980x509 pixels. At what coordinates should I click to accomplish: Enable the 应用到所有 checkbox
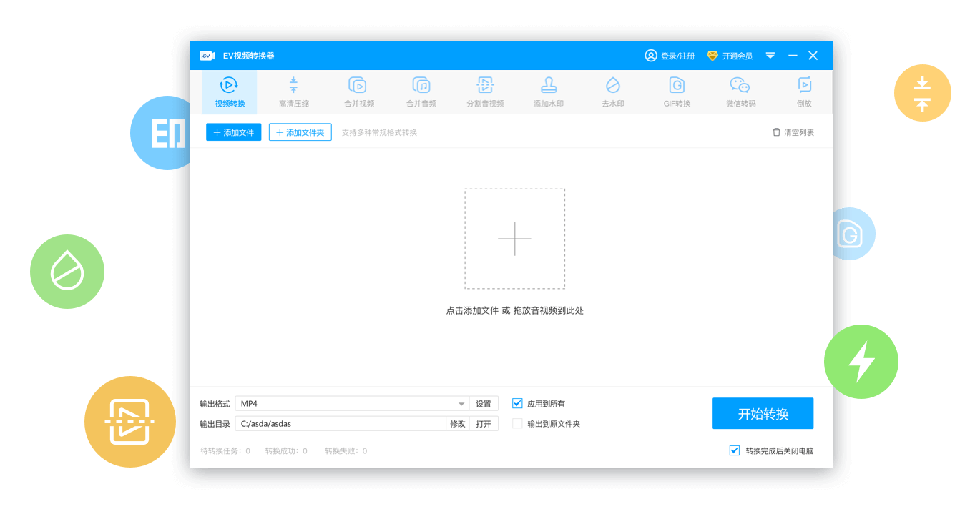pyautogui.click(x=516, y=403)
